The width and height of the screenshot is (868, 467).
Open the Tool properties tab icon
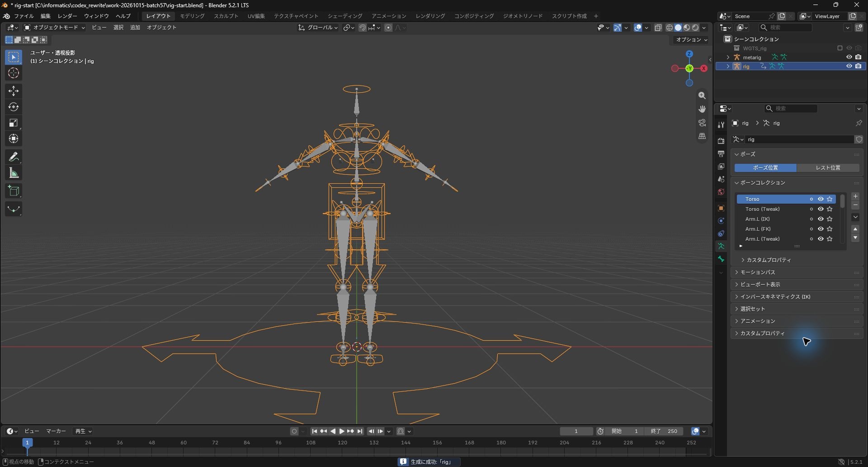[721, 125]
